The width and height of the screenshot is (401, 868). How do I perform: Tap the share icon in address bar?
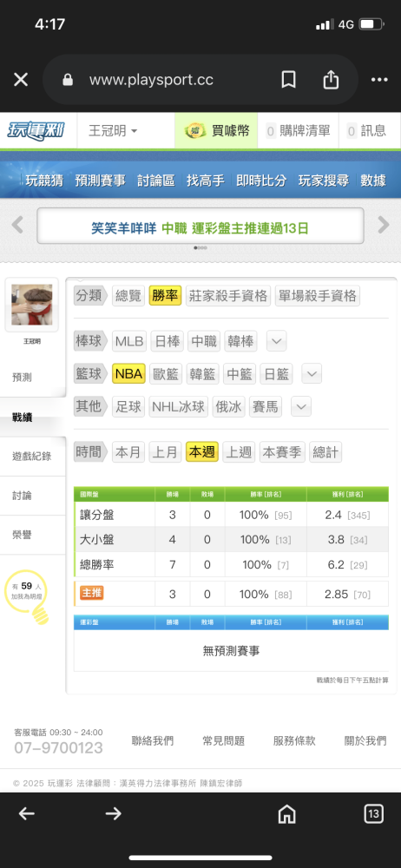tap(331, 80)
